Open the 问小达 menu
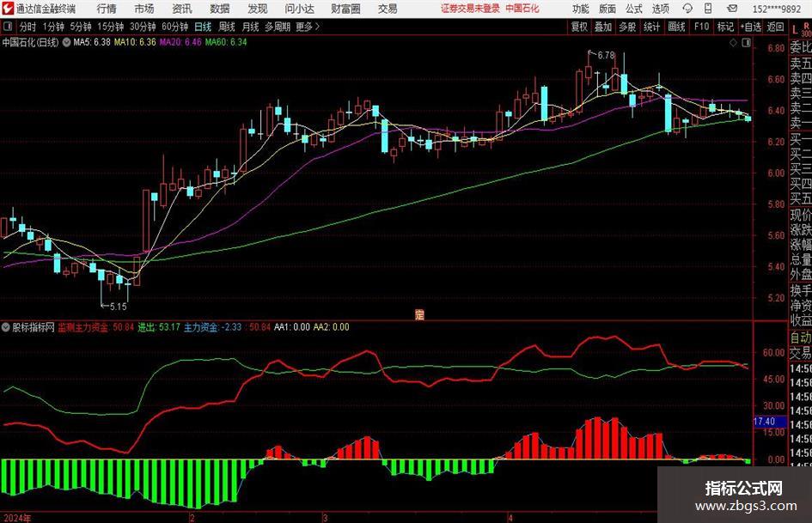The image size is (812, 523). (299, 9)
